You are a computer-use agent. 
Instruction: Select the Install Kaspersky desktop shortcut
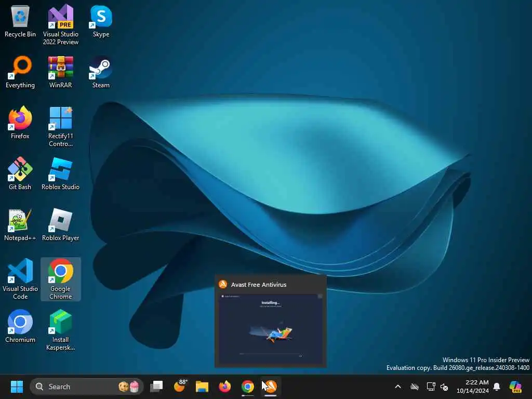click(x=61, y=330)
